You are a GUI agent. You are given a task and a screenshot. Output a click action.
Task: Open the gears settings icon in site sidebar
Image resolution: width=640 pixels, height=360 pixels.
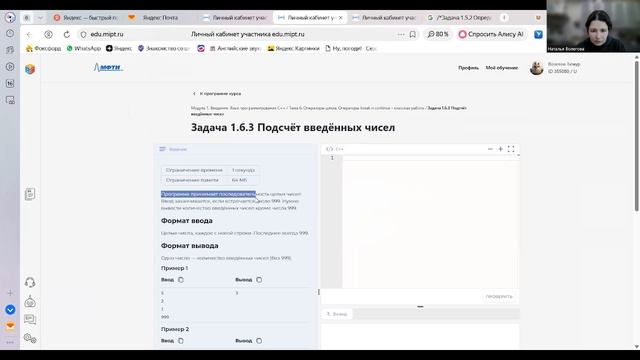click(30, 338)
